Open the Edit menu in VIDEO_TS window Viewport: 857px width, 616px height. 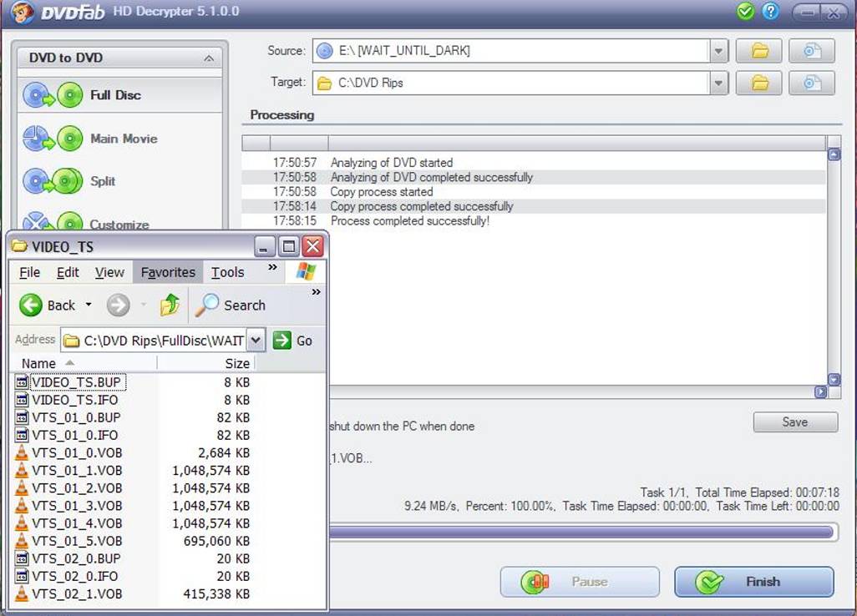point(68,272)
